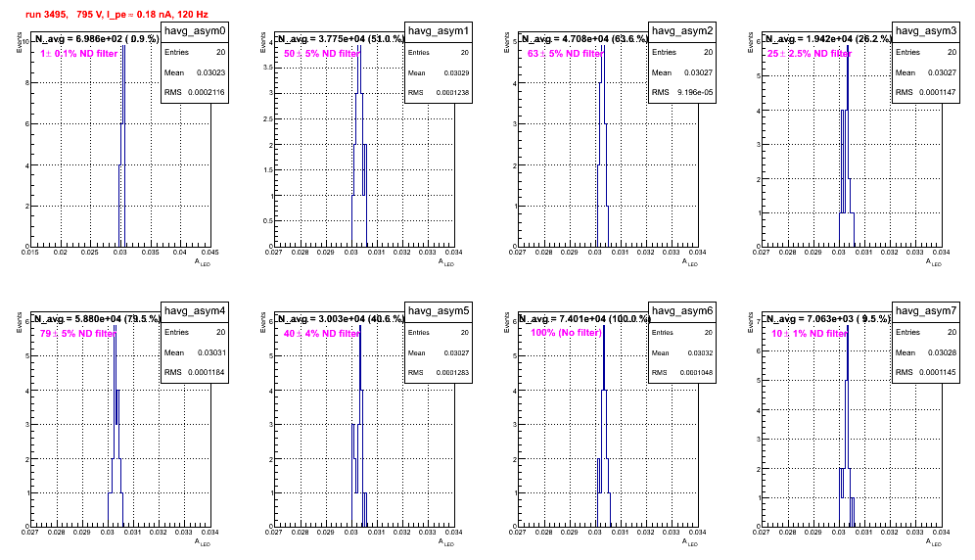Click the '10± 1% ND filter' label
Image resolution: width=975 pixels, height=560 pixels.
click(809, 334)
